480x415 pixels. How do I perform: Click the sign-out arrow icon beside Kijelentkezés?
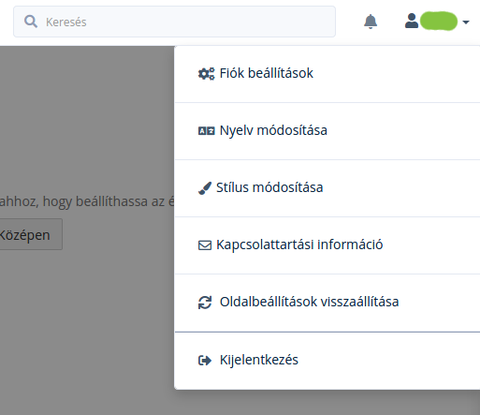click(x=205, y=360)
